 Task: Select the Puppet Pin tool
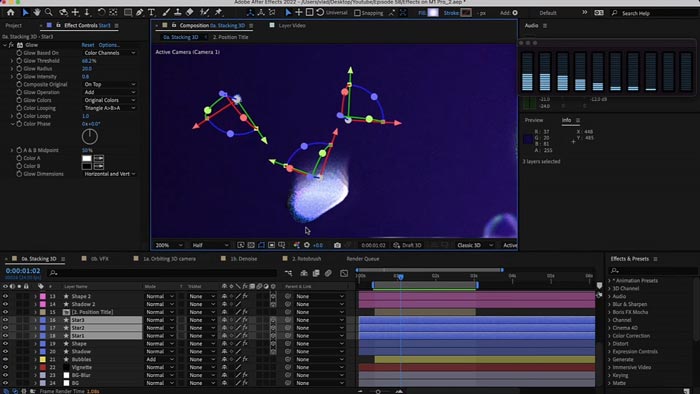click(x=218, y=12)
